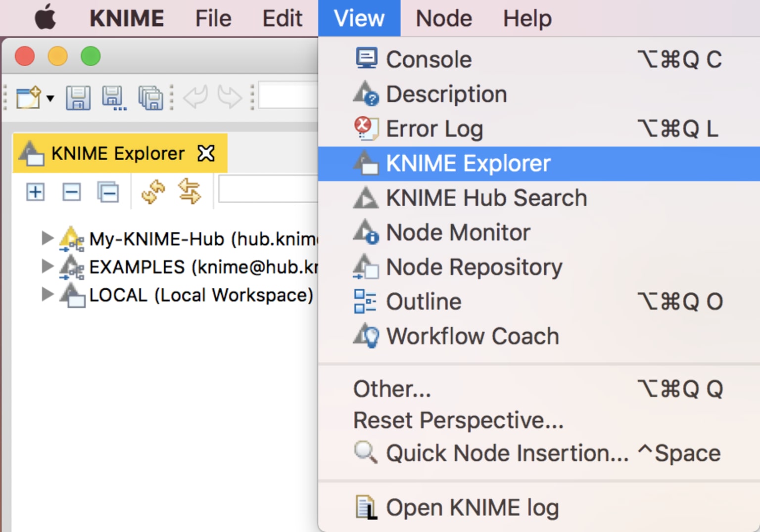Select EXAMPLES entry in explorer tree

point(203,267)
